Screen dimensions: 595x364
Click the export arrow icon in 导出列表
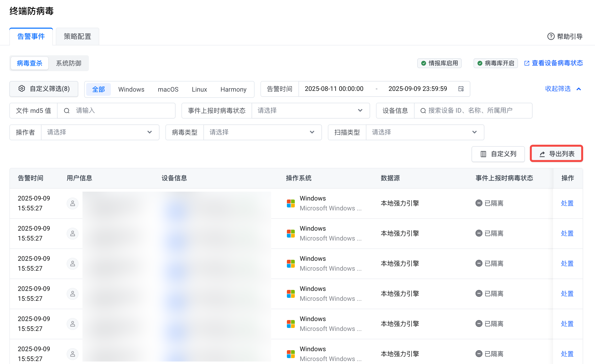click(x=542, y=154)
